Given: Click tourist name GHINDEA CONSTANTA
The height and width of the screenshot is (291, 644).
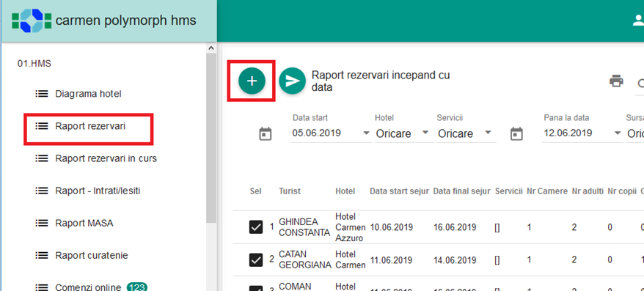Looking at the screenshot, I should (304, 227).
